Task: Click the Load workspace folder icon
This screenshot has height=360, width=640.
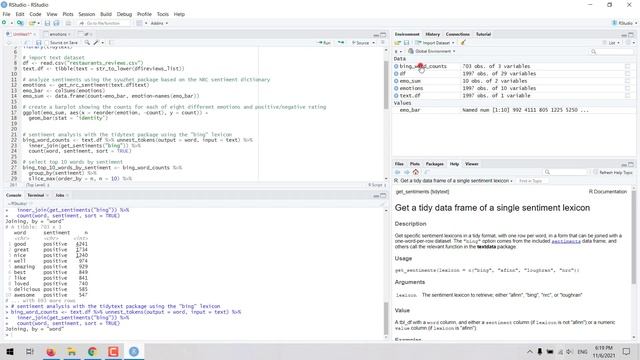Action: click(398, 43)
